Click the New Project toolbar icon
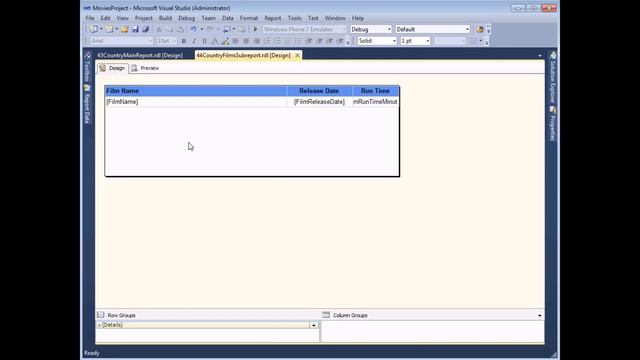The width and height of the screenshot is (640, 360). (x=93, y=29)
